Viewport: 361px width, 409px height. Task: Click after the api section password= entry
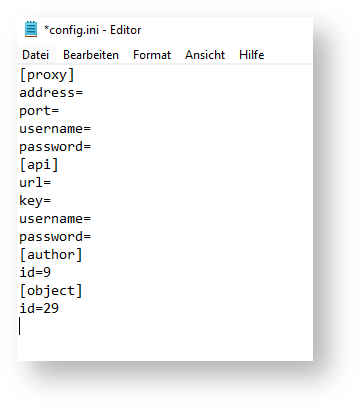coord(91,236)
